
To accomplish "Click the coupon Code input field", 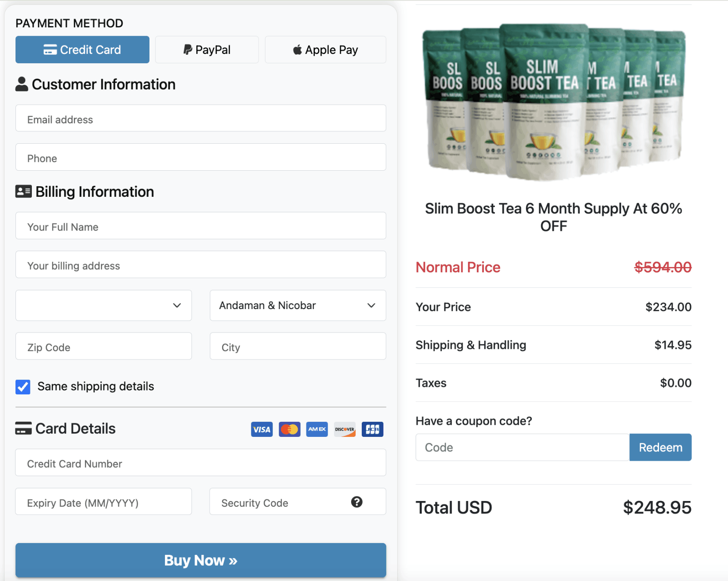I will pyautogui.click(x=522, y=447).
